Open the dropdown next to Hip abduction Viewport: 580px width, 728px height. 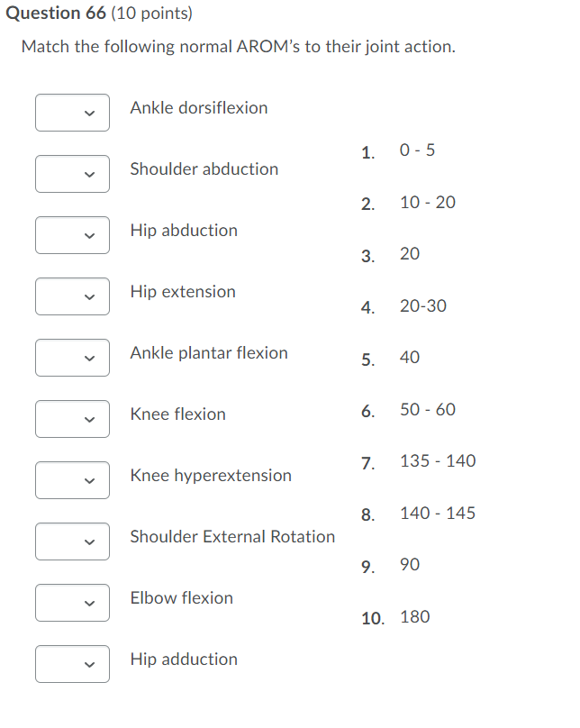72,235
